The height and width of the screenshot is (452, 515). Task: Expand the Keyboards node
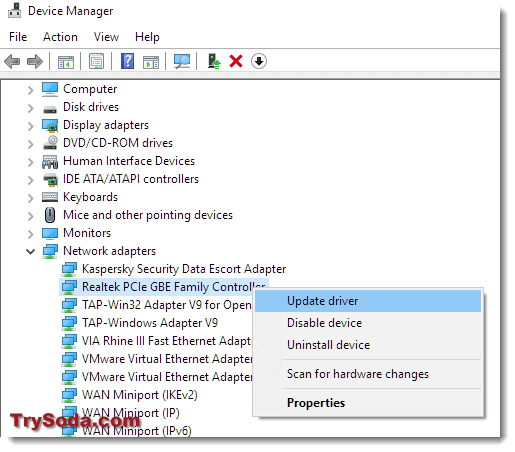[30, 198]
